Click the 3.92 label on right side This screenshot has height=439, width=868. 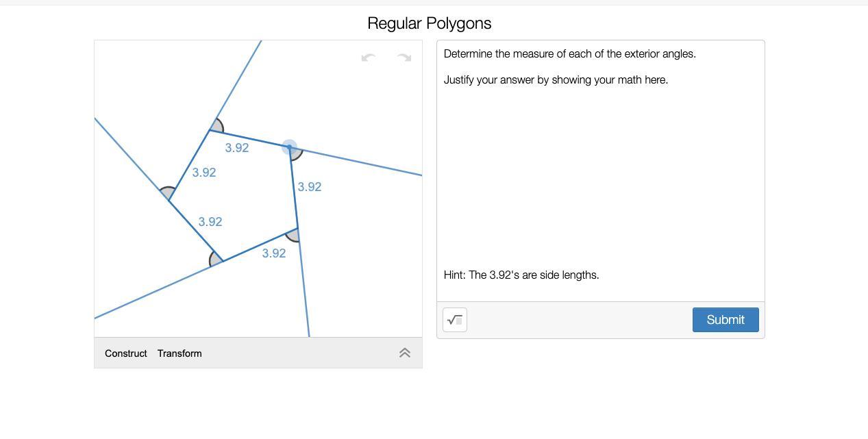coord(310,187)
